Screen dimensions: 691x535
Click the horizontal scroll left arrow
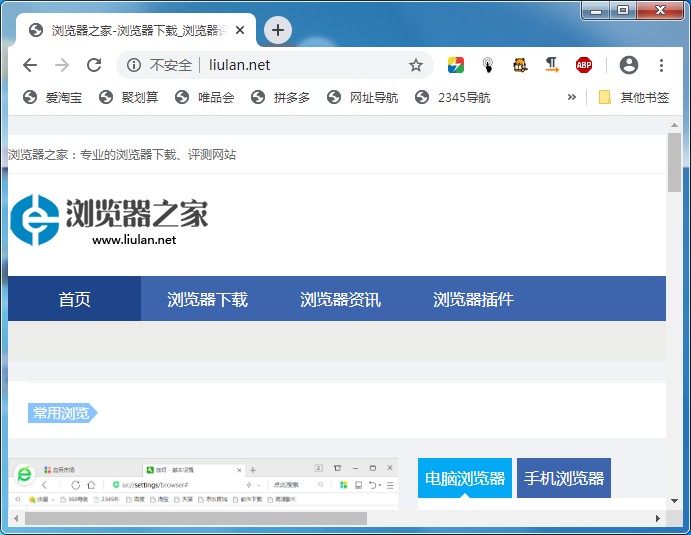pos(16,518)
